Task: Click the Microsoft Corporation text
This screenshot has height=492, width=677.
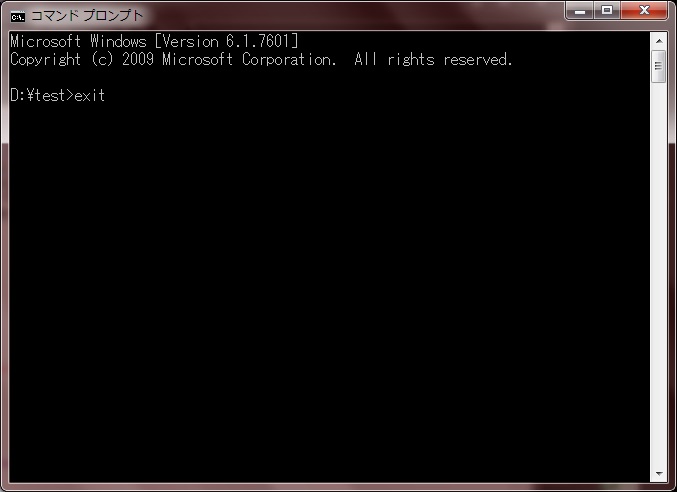Action: coord(249,60)
